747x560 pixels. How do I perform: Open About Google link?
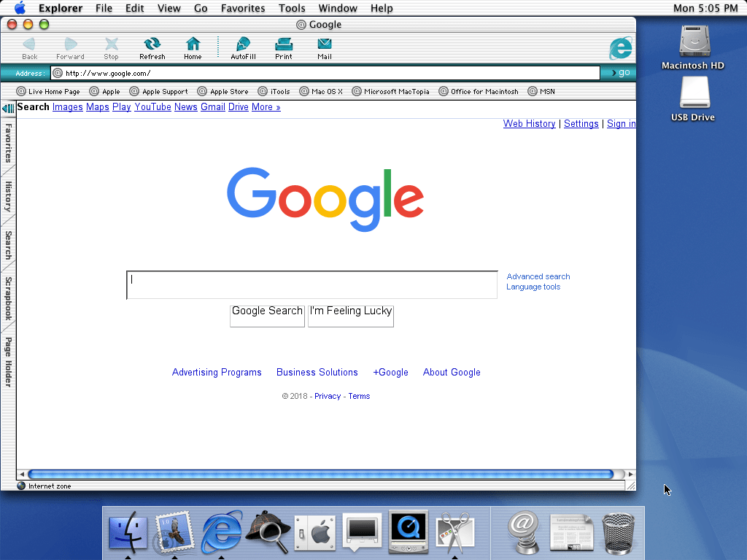click(x=452, y=373)
